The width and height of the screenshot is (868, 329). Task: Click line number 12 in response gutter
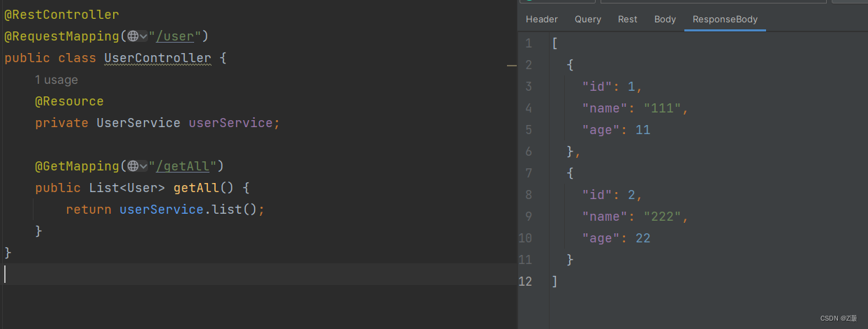coord(525,282)
